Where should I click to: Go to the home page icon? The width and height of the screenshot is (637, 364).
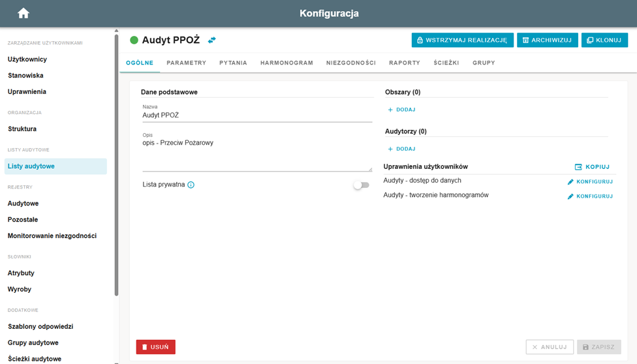(23, 14)
